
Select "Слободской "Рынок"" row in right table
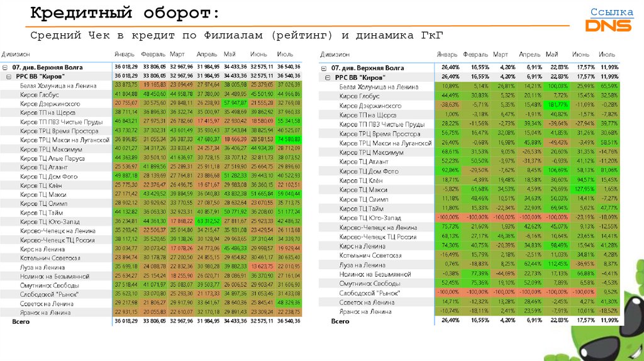469,293
